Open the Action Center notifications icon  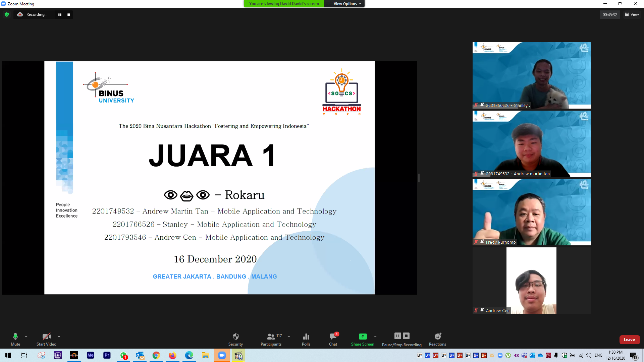[x=634, y=356]
